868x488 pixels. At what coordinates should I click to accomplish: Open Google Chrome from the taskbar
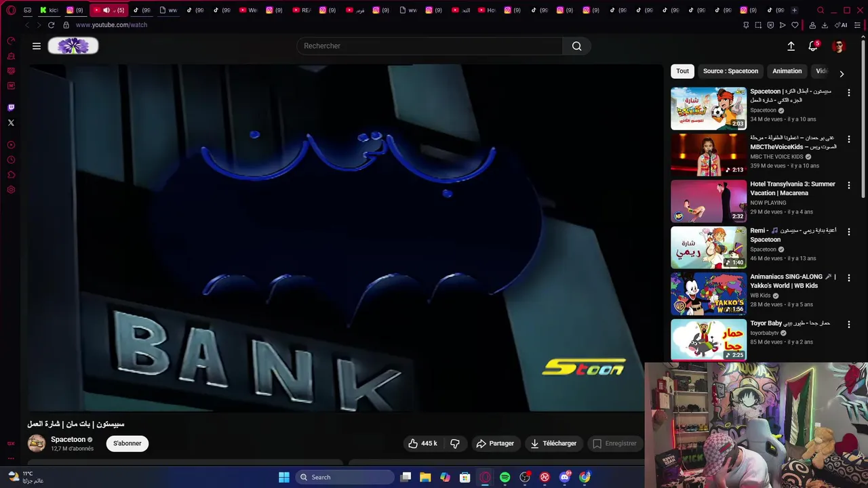click(x=585, y=477)
